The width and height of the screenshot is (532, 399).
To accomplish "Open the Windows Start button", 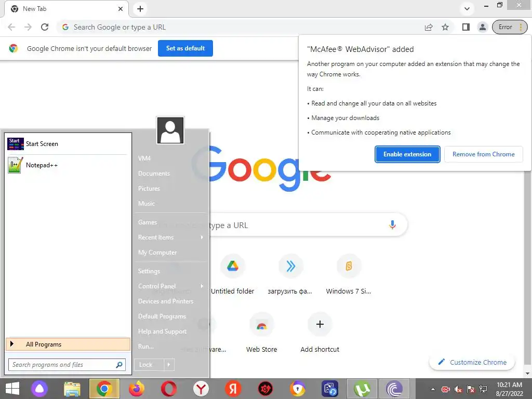I will [12, 389].
